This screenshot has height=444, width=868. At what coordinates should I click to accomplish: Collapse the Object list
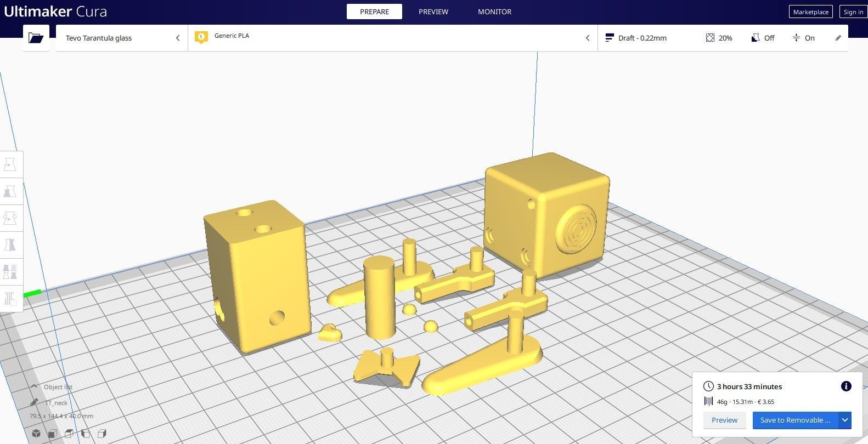[34, 386]
